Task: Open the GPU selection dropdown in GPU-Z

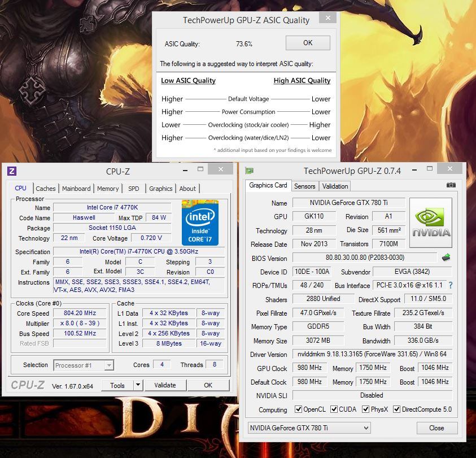Action: pos(309,428)
